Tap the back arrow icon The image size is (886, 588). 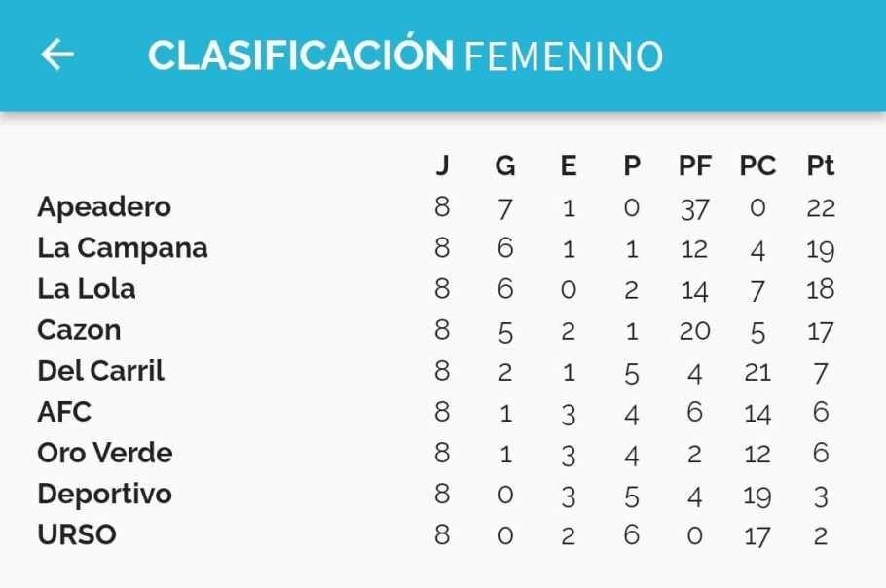coord(57,55)
